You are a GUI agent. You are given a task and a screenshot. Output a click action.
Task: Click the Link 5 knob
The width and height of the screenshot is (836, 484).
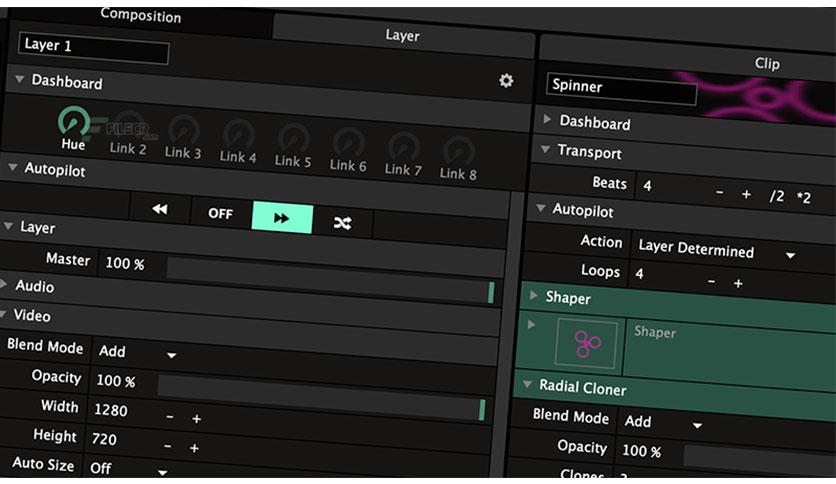294,139
